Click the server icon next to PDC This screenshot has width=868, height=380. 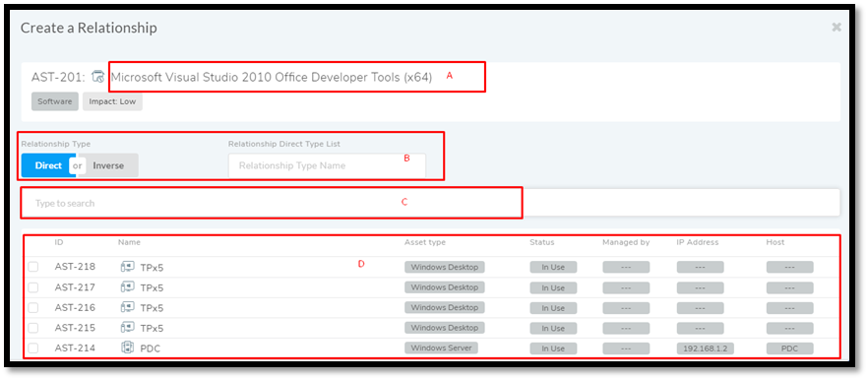(x=127, y=348)
